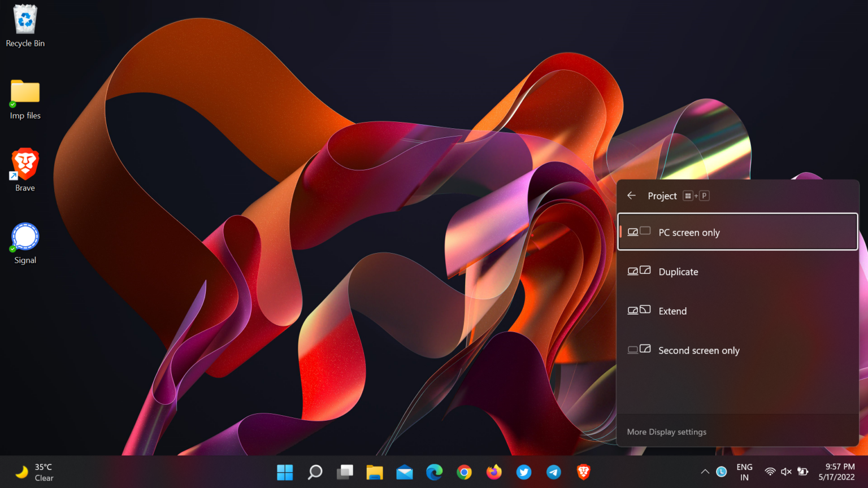Go back using the Project panel arrow

[632, 195]
